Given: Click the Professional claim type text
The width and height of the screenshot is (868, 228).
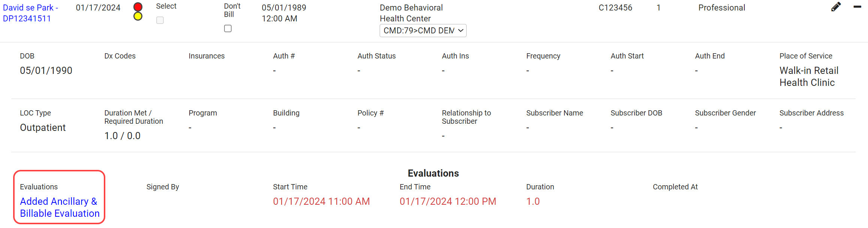Looking at the screenshot, I should [721, 8].
